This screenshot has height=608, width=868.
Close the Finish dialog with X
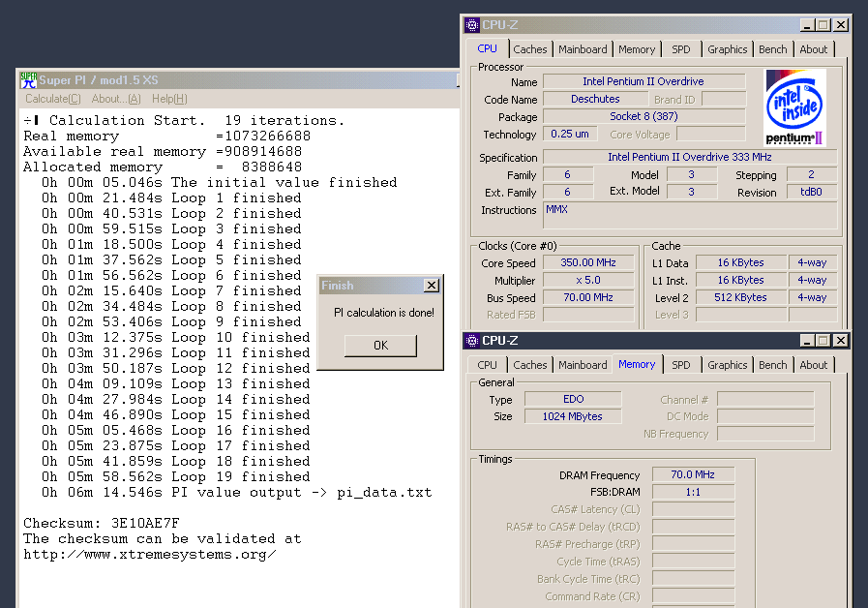click(432, 286)
